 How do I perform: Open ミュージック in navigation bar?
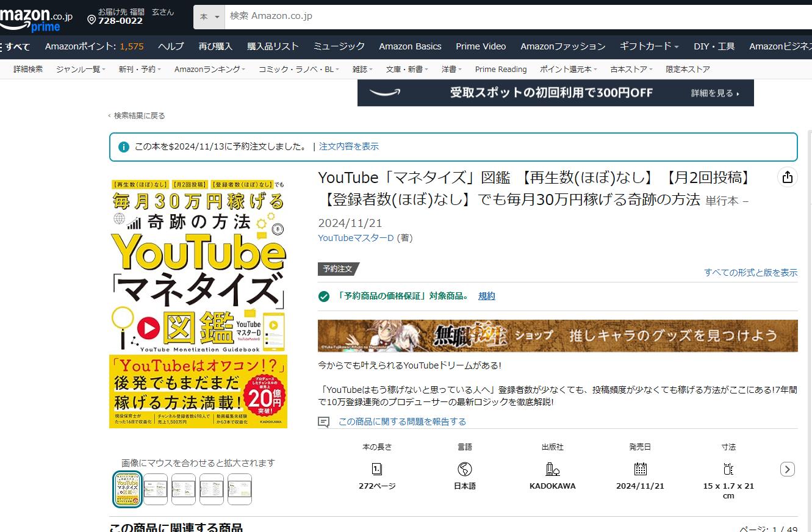[x=339, y=46]
